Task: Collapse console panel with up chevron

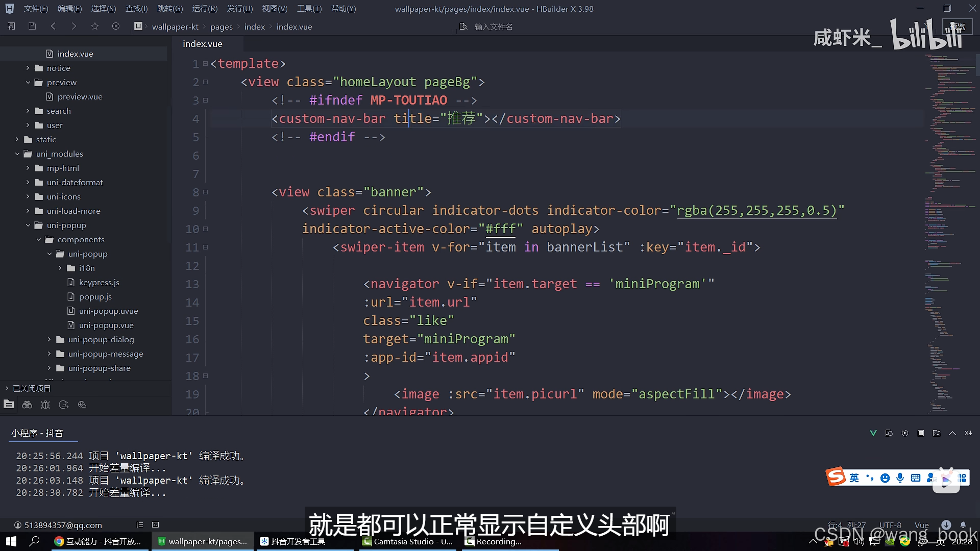Action: [952, 433]
